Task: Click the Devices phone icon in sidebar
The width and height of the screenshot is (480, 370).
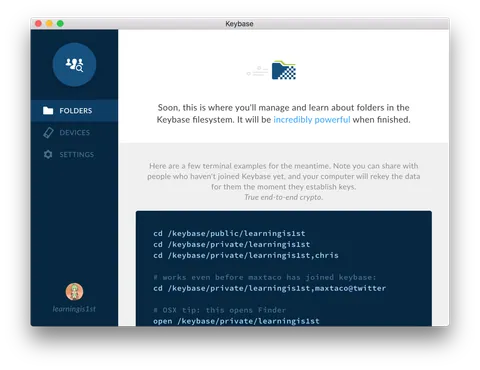Action: click(48, 132)
